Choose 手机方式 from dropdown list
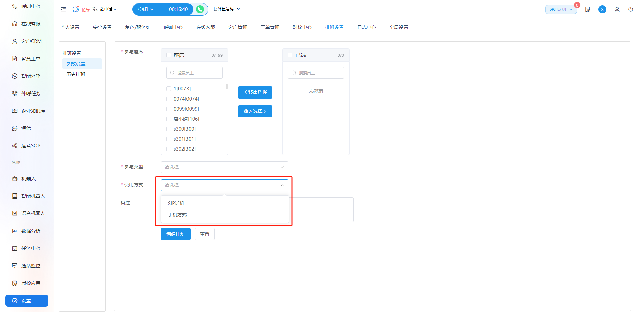The width and height of the screenshot is (644, 312). 225,215
